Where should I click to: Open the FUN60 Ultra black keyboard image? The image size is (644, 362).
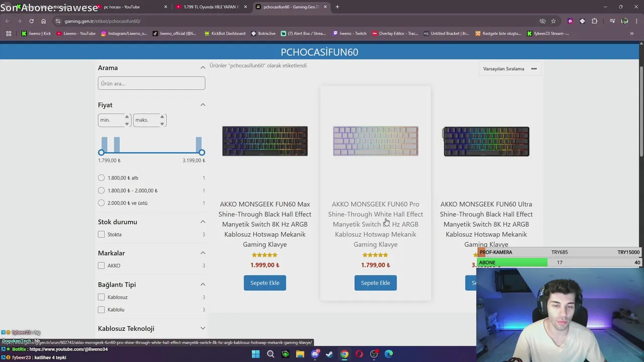pos(486,141)
